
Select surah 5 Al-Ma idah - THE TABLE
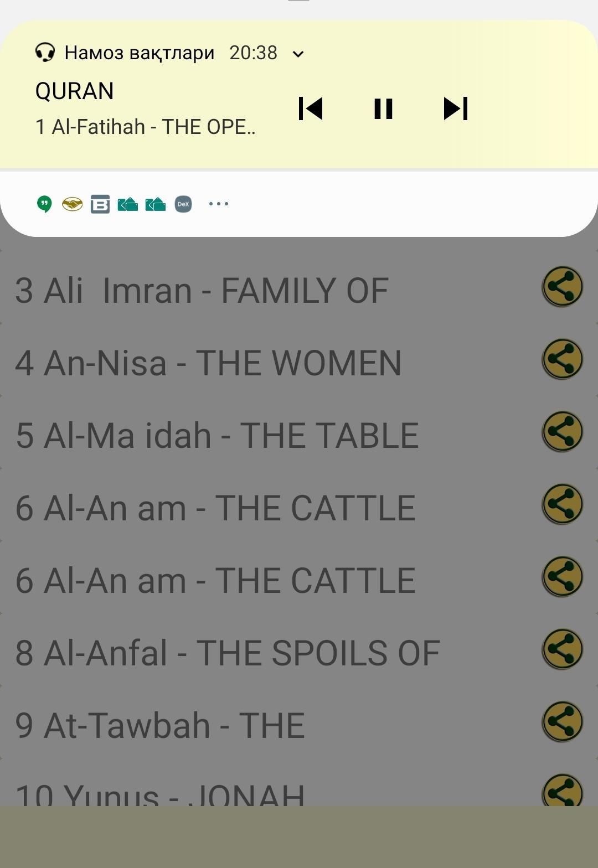pyautogui.click(x=217, y=436)
